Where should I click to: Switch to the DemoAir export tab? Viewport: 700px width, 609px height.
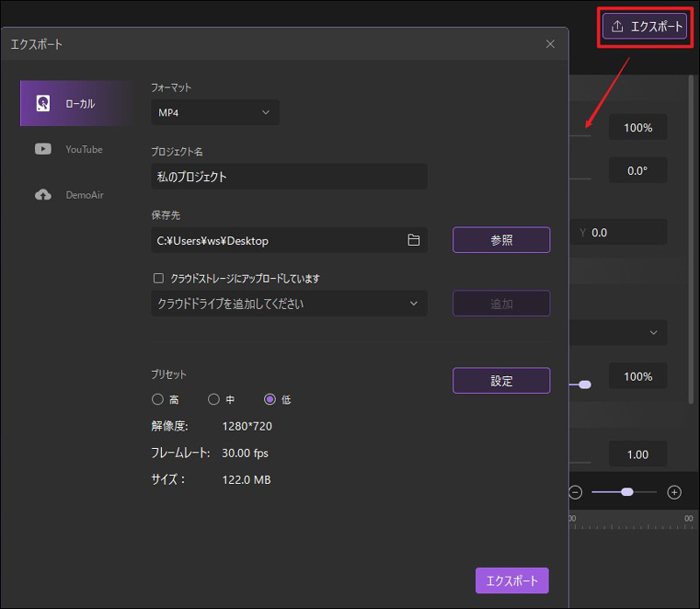click(84, 195)
